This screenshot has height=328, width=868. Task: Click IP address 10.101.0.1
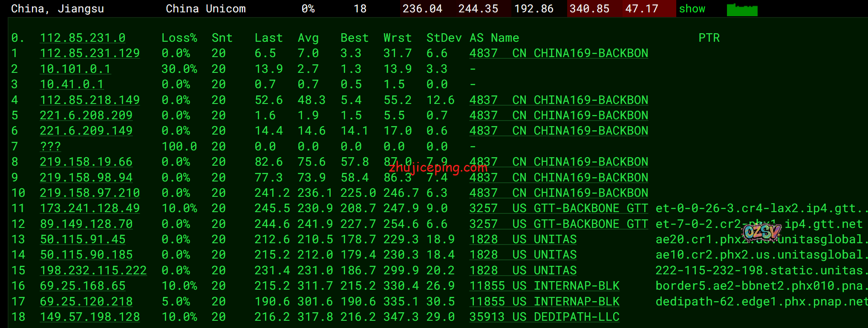pyautogui.click(x=75, y=69)
